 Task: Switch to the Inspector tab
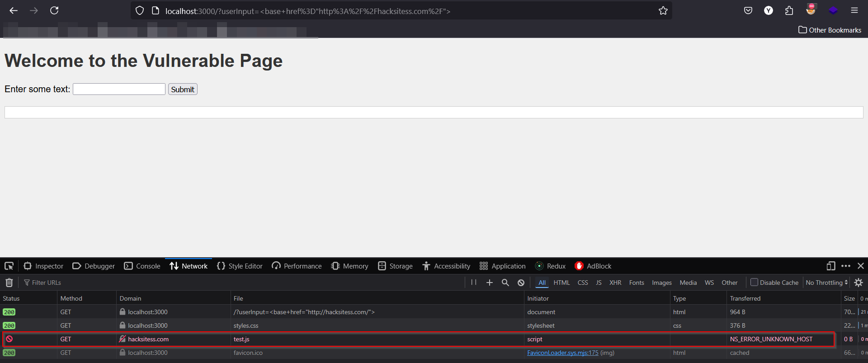click(x=43, y=266)
